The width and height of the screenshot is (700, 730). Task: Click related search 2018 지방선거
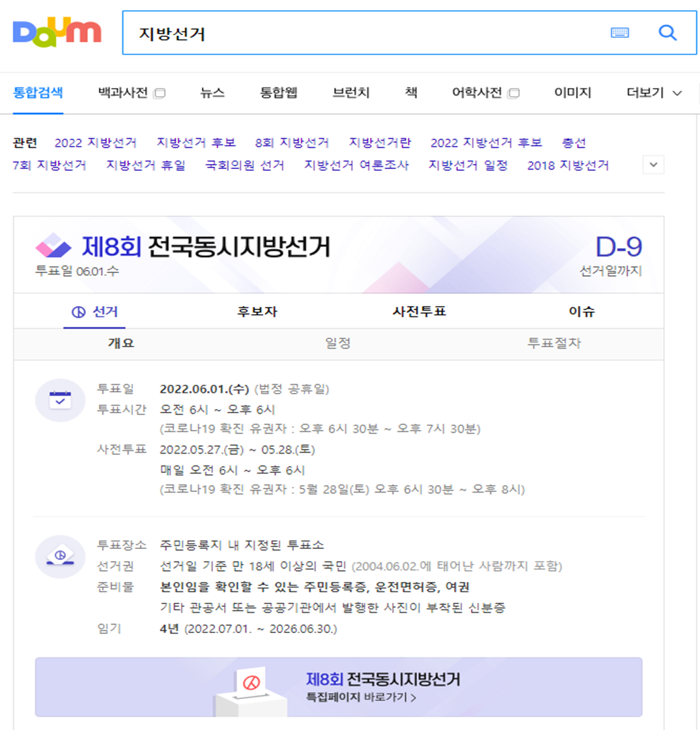pyautogui.click(x=568, y=166)
